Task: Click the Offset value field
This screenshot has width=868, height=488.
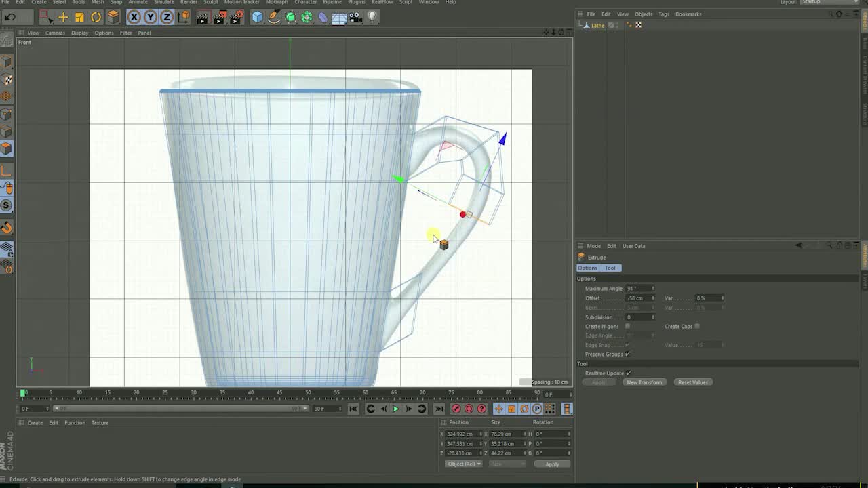Action: pos(640,298)
